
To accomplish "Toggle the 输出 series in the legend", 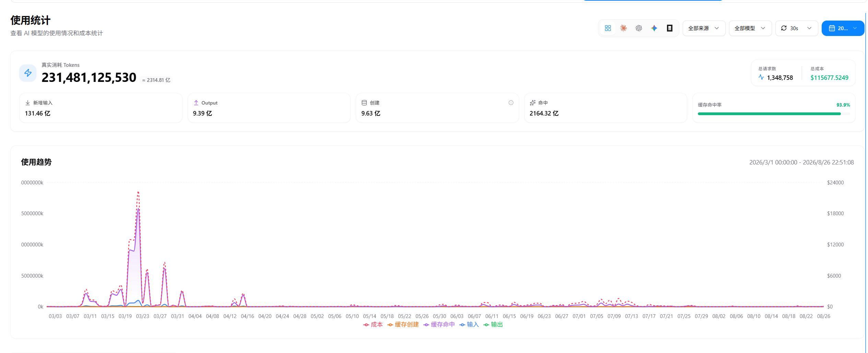I will tap(493, 325).
